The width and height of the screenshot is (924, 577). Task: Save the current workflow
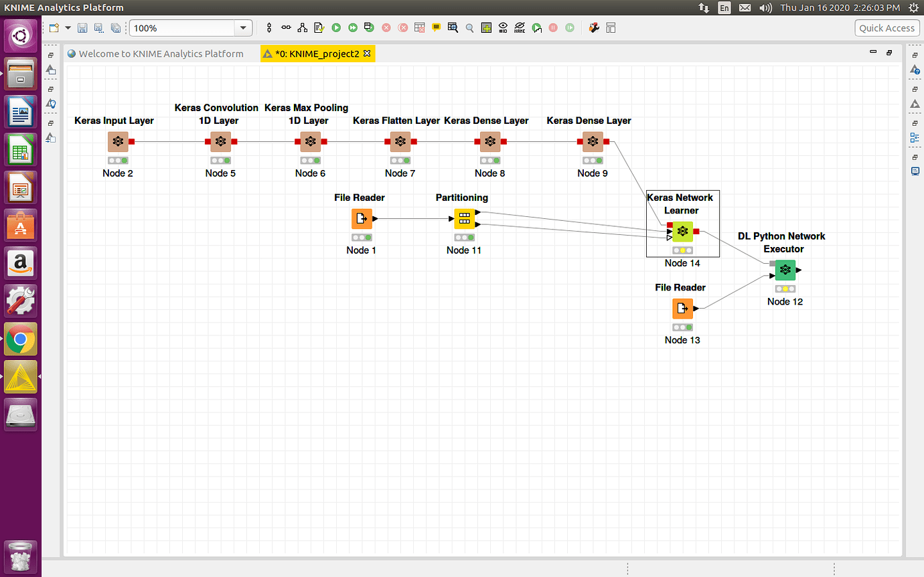tap(82, 27)
